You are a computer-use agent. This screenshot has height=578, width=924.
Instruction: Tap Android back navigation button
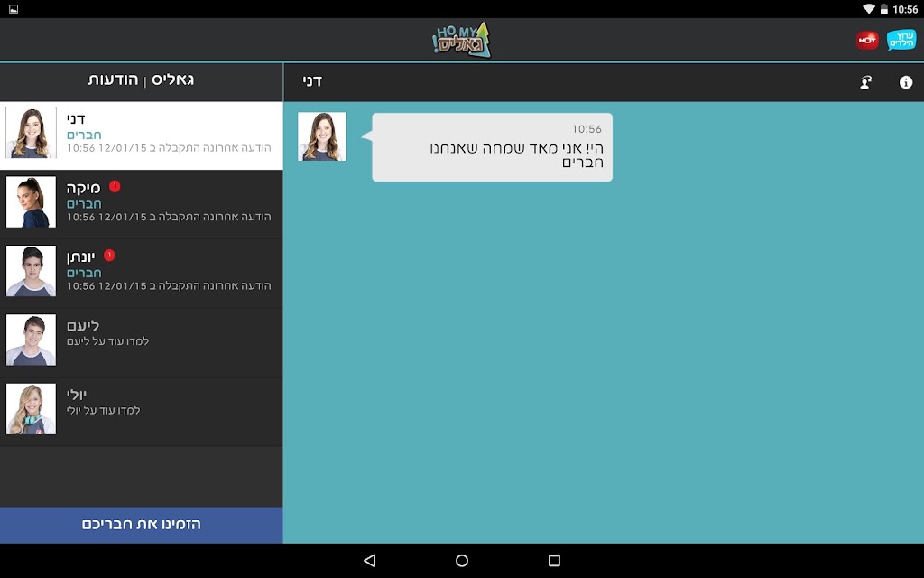click(x=369, y=560)
